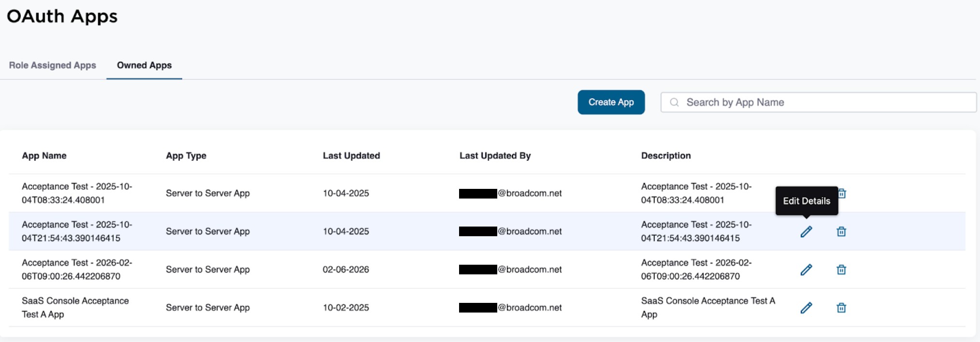Viewport: 980px width, 342px height.
Task: Edit the SaaS Console Acceptance Test A App
Action: point(806,308)
